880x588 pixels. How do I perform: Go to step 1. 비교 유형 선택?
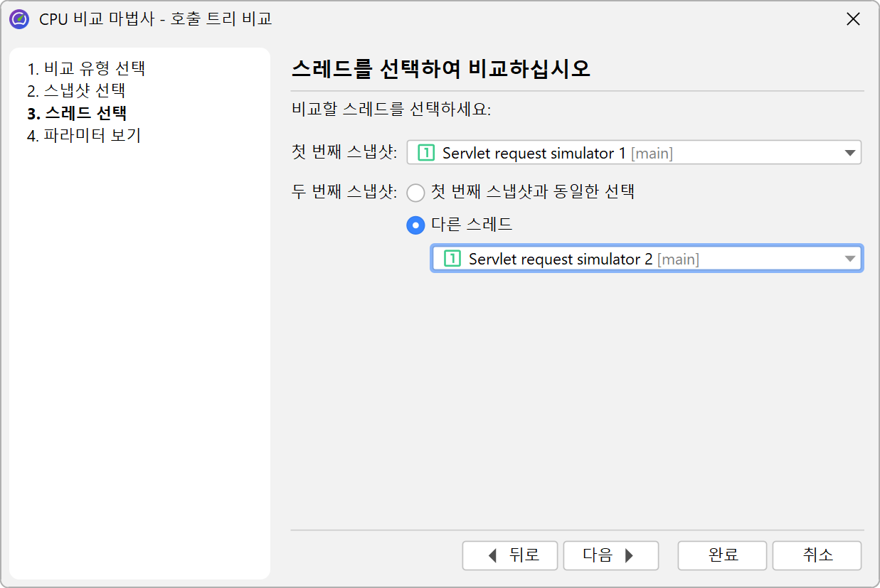87,69
